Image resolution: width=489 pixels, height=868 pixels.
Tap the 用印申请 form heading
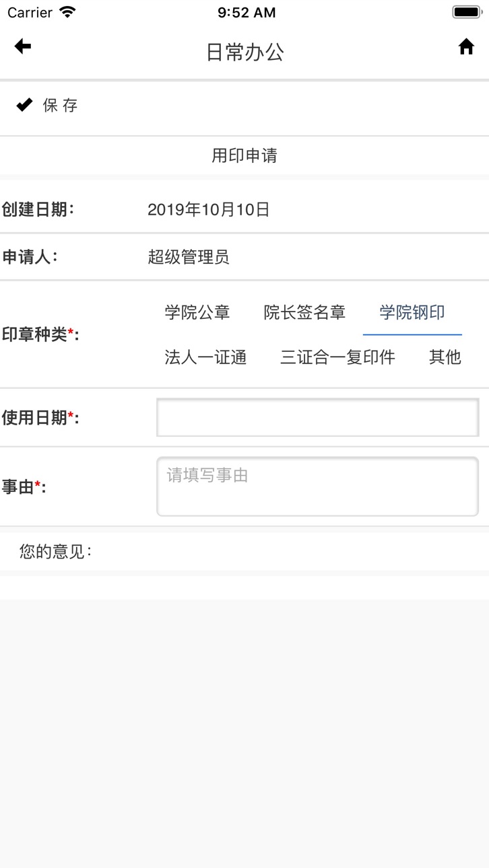click(x=244, y=156)
